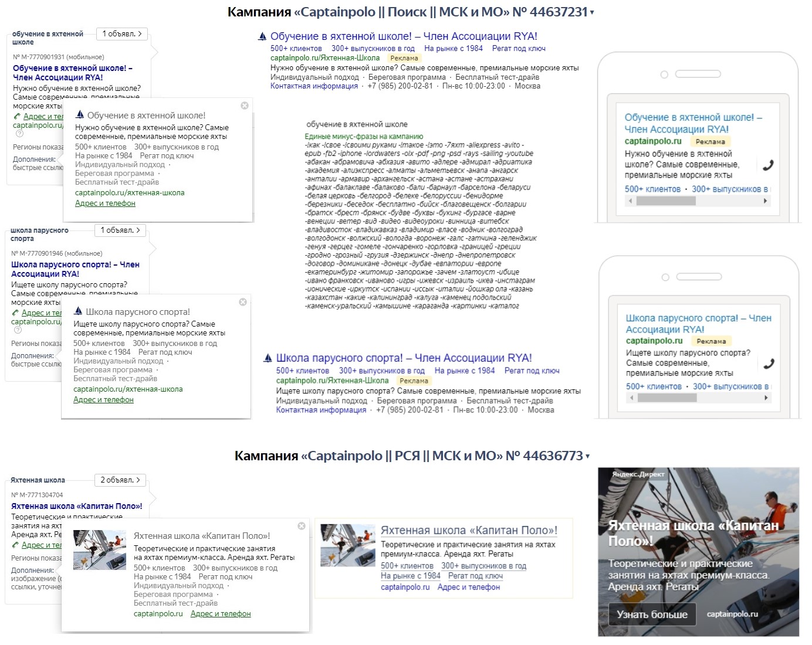Click «Единые минус-фразы на кампанию» heading

point(364,137)
